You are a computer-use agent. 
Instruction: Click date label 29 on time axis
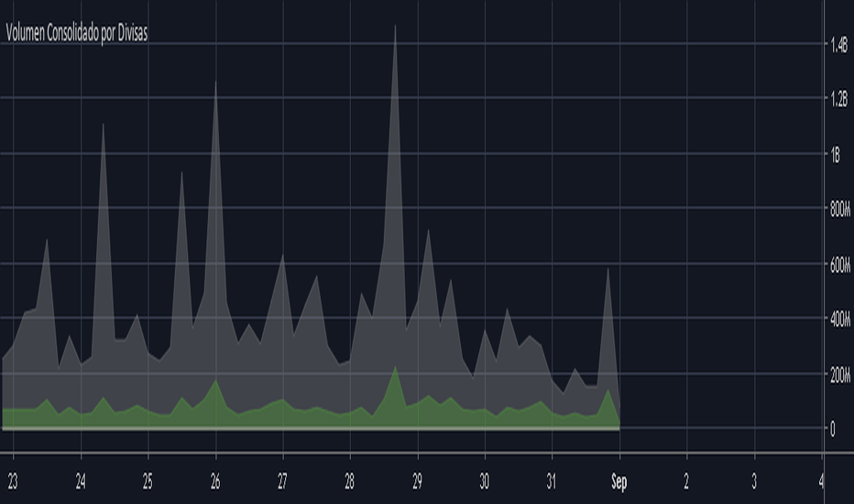pyautogui.click(x=417, y=482)
